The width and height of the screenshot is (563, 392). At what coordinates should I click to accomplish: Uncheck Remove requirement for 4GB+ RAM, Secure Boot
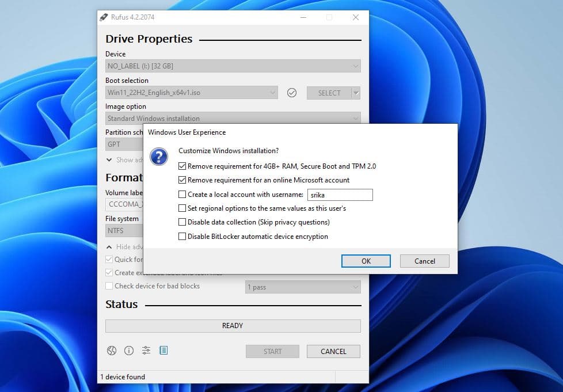point(182,166)
